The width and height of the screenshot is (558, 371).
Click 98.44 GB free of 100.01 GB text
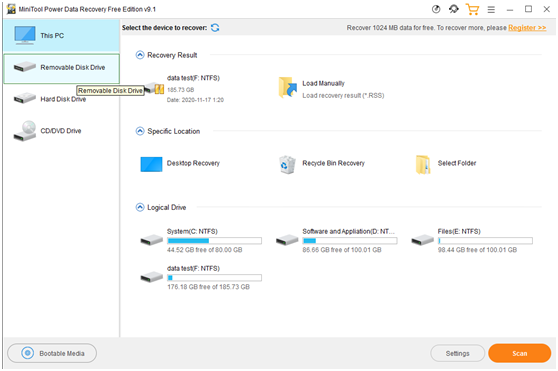coord(477,250)
